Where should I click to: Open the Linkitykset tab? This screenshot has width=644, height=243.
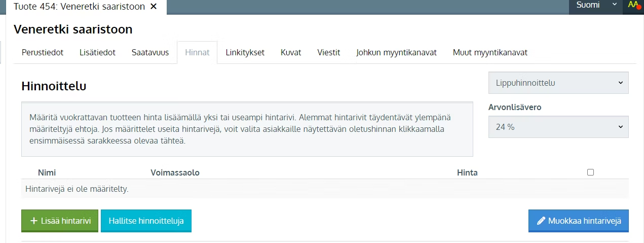245,52
